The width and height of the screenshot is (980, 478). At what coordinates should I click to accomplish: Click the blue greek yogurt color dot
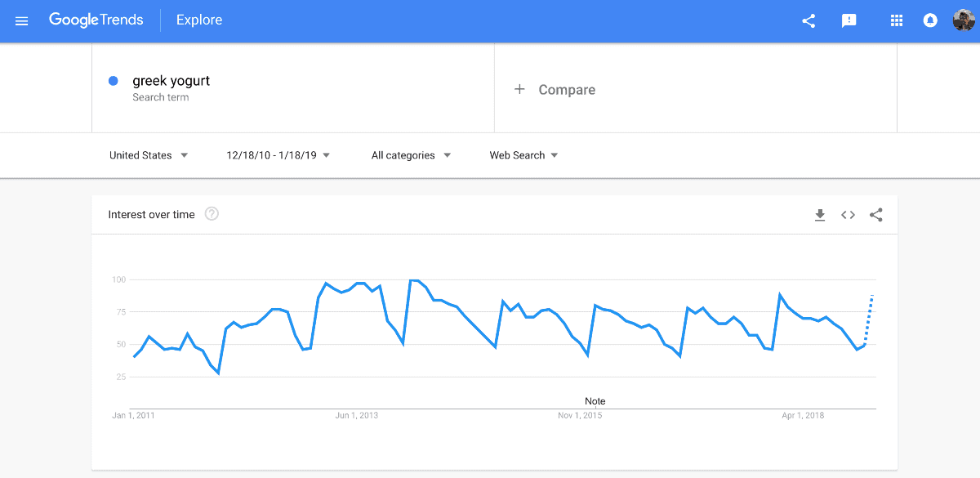[114, 81]
